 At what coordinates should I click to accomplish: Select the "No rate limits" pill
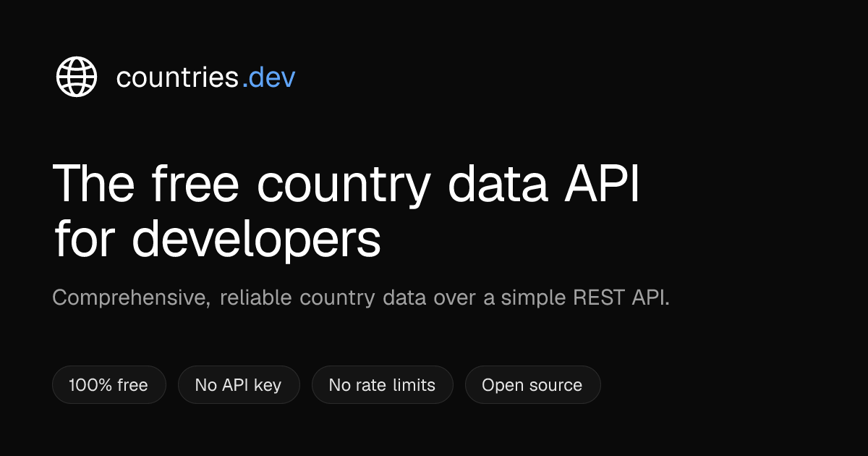pos(382,384)
